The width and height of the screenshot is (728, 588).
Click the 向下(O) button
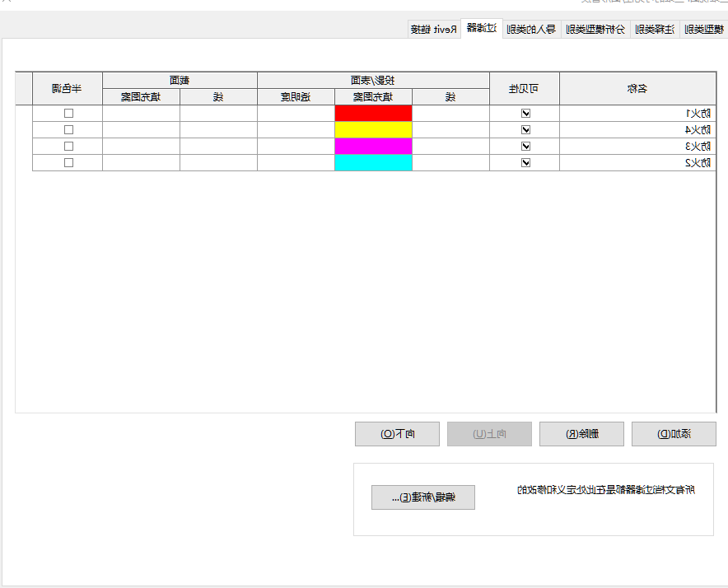pyautogui.click(x=398, y=434)
